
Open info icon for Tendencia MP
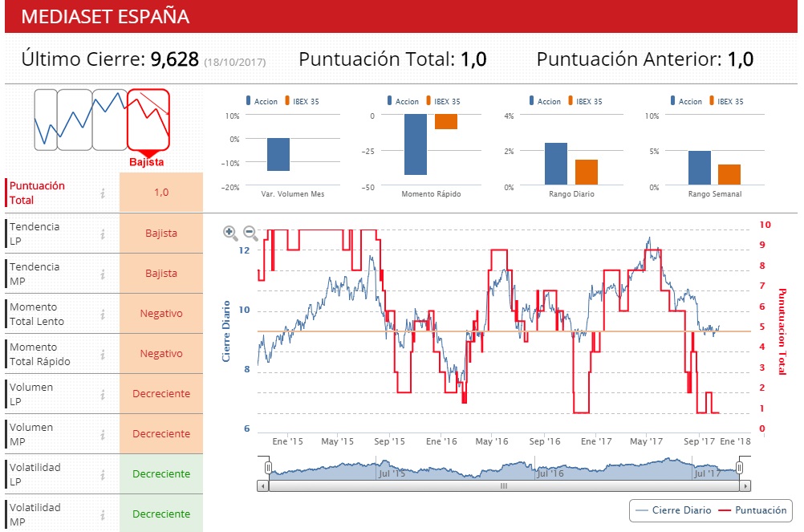(x=103, y=274)
